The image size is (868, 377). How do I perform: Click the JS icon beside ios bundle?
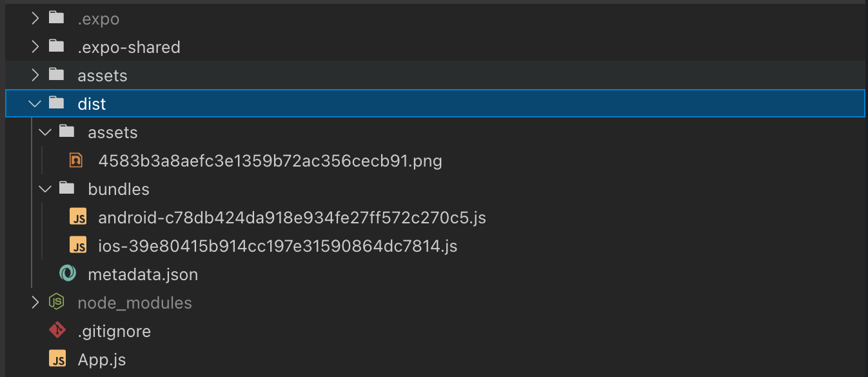coord(78,246)
